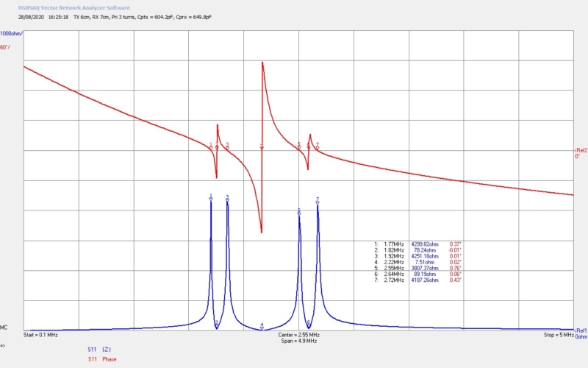Select marker 3 on the blue impedance peak
The width and height of the screenshot is (588, 368).
227,197
